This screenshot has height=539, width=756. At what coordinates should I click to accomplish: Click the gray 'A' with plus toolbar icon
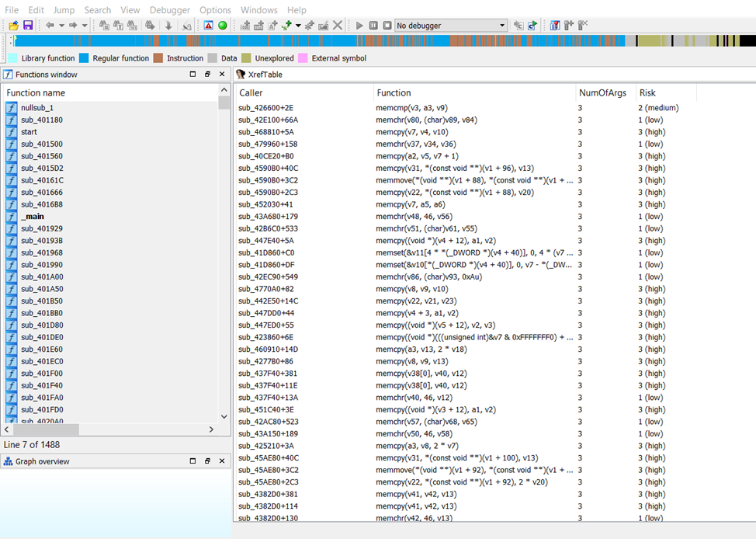point(272,25)
